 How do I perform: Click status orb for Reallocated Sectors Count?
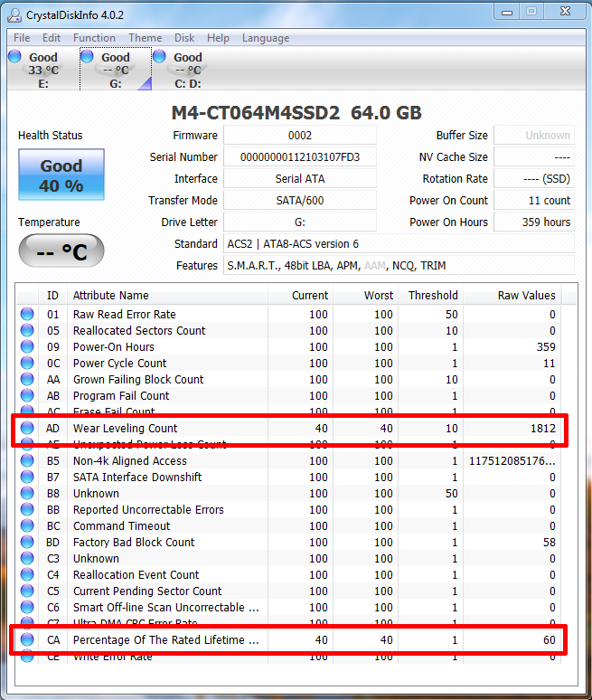[x=27, y=330]
